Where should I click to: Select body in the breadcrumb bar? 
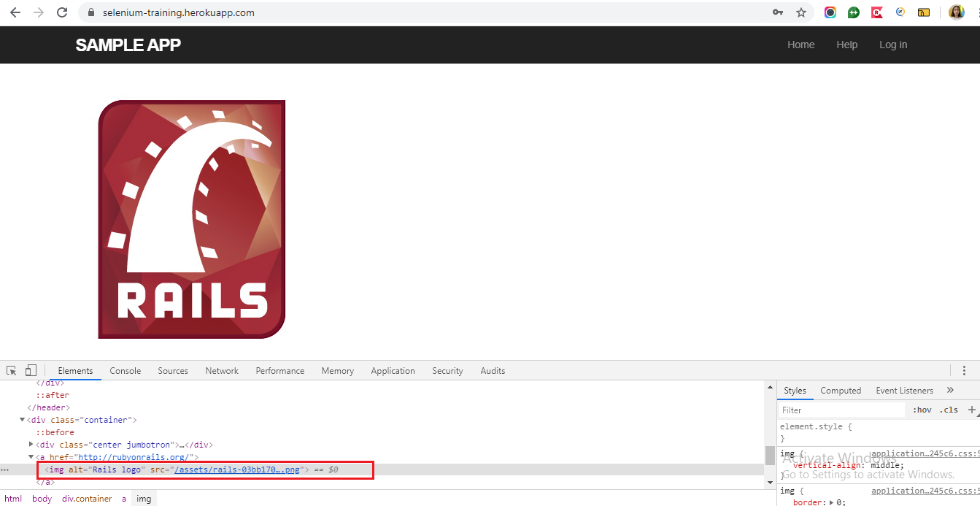[42, 499]
